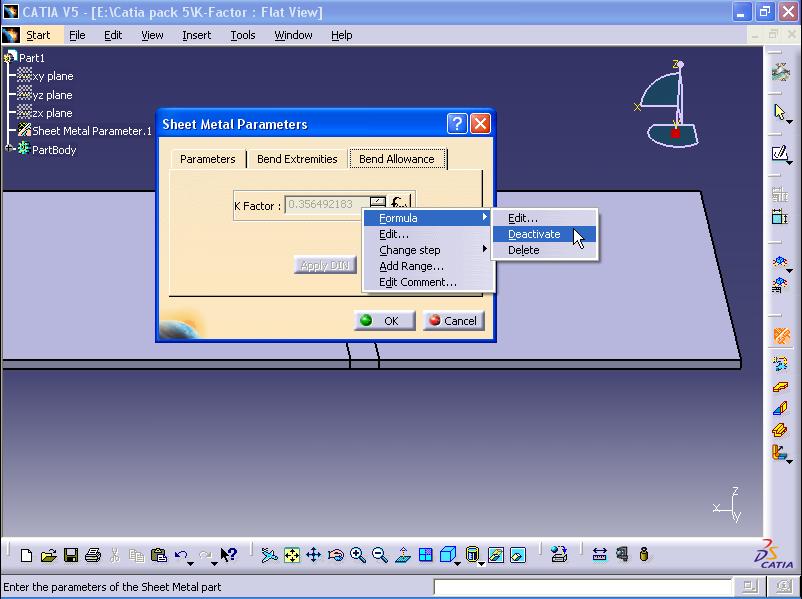Open the View menu
The height and width of the screenshot is (599, 802).
[x=152, y=35]
